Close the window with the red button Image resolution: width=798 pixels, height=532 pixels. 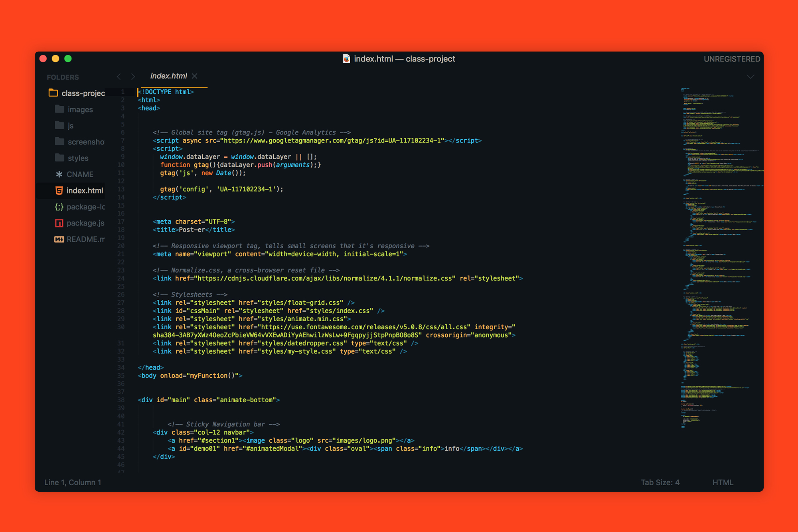click(43, 59)
